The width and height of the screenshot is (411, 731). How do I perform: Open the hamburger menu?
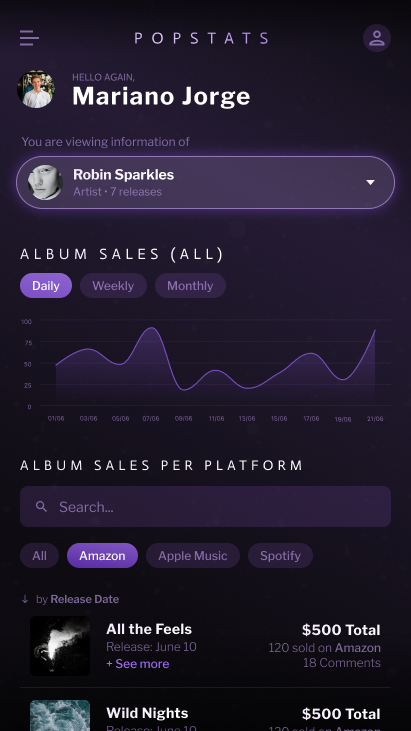pos(29,38)
